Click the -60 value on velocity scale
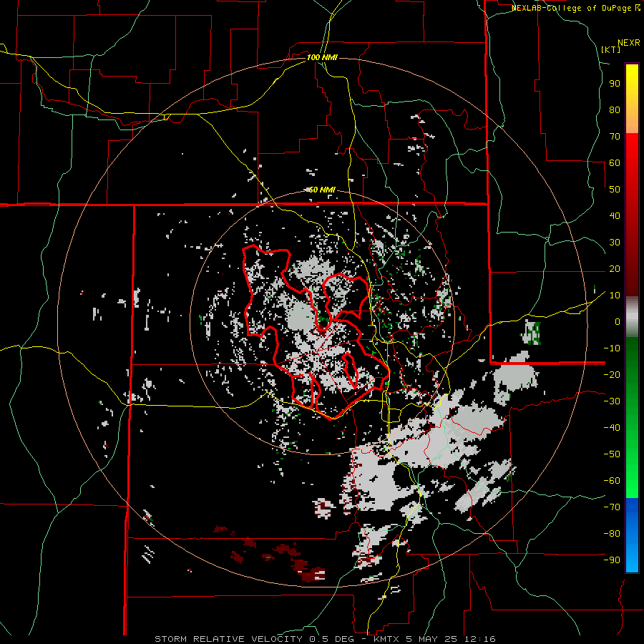Image resolution: width=644 pixels, height=644 pixels. click(612, 481)
